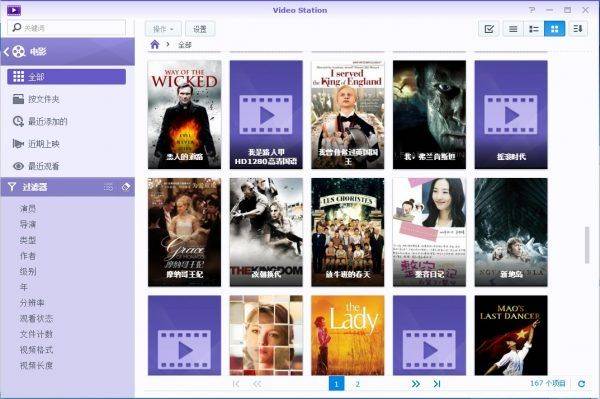Switch to the detailed list view icon

pyautogui.click(x=534, y=29)
